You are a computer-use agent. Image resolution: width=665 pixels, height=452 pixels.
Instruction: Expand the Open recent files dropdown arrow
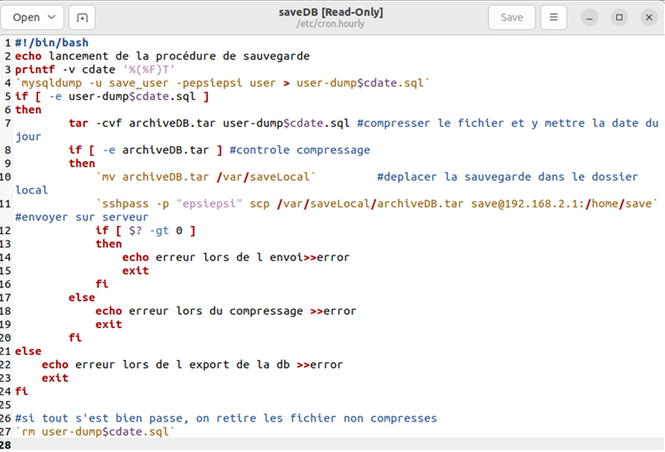point(52,17)
